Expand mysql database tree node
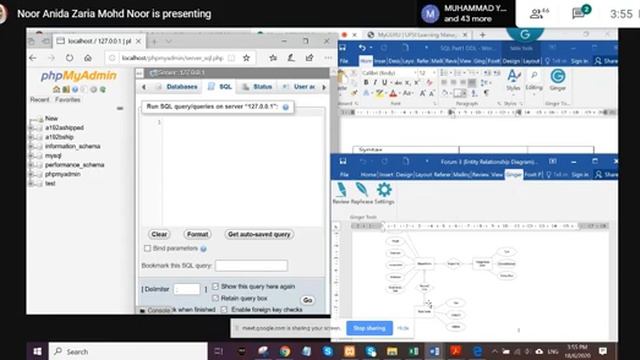Image resolution: width=640 pixels, height=360 pixels. tap(31, 156)
